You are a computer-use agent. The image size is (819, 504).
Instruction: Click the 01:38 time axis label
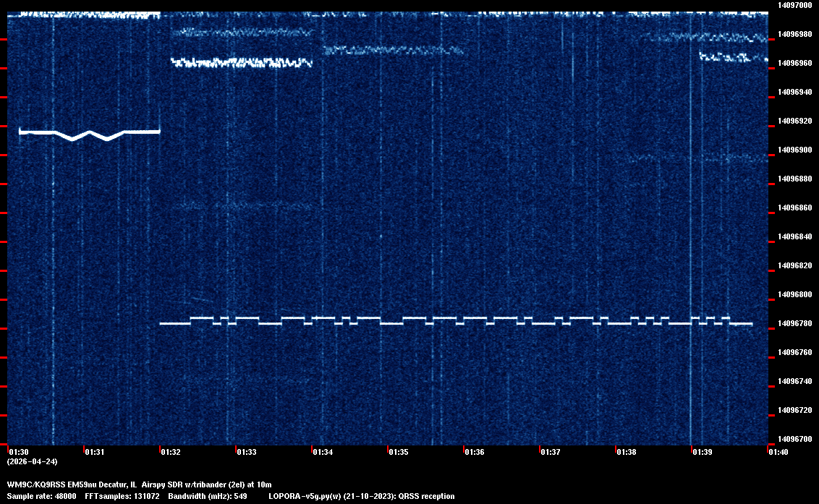coord(627,452)
